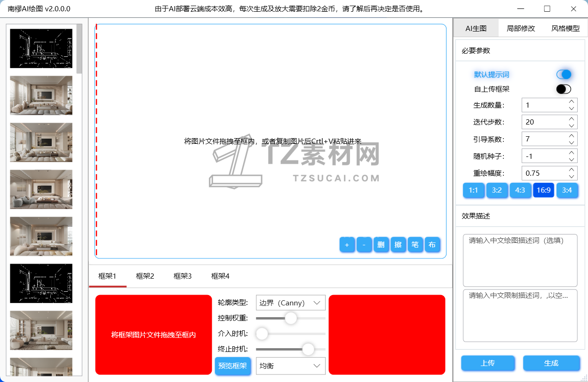588x382 pixels.
Task: Decrease 引导系数 with down arrow
Action: tap(572, 142)
